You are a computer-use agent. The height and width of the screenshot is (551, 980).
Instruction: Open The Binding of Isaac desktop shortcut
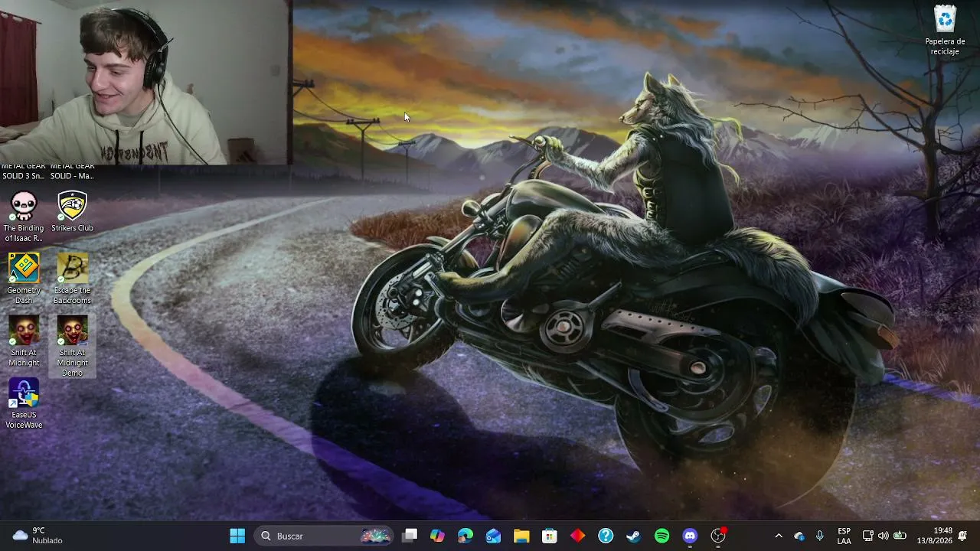click(24, 217)
